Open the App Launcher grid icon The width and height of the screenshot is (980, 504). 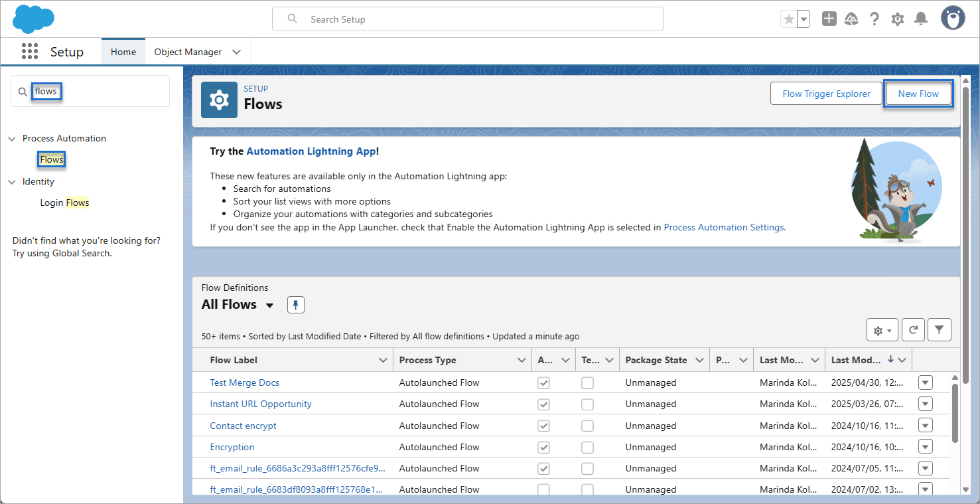(x=29, y=52)
